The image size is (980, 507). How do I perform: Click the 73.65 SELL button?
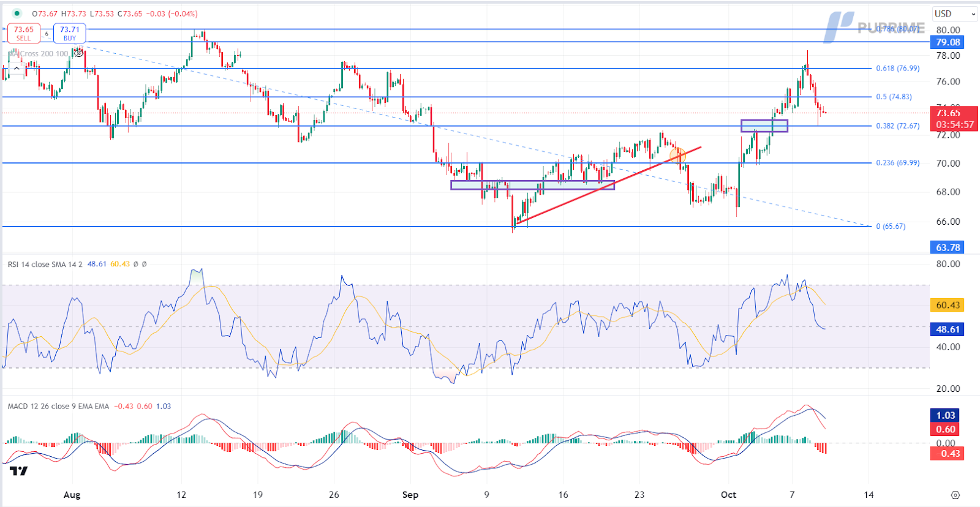24,33
